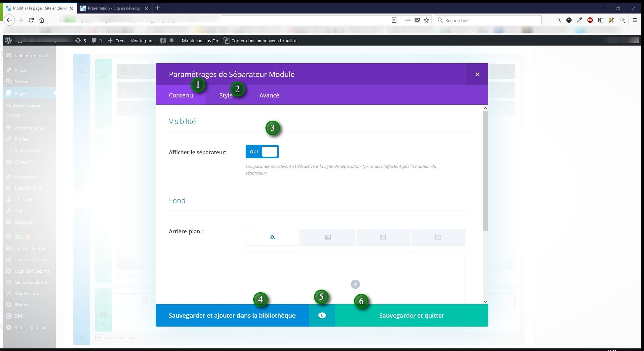
Task: Select the background image tab
Action: (383, 237)
